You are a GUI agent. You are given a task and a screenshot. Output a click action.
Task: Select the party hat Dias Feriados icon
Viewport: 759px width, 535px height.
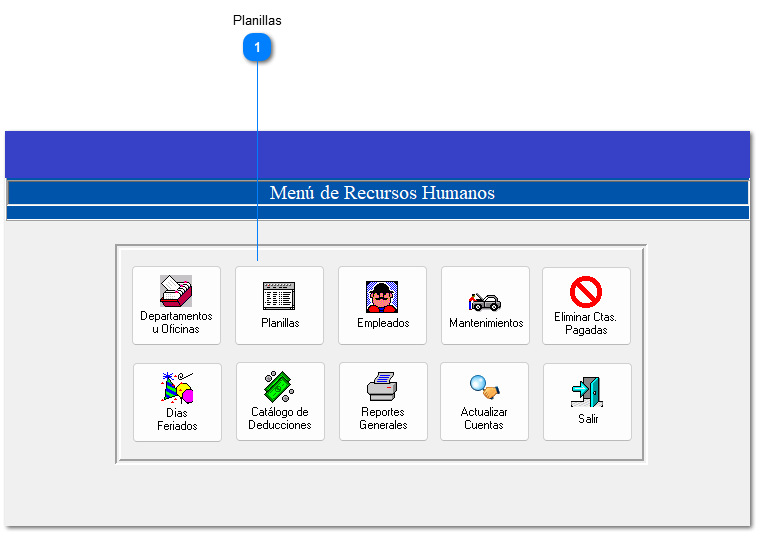177,387
